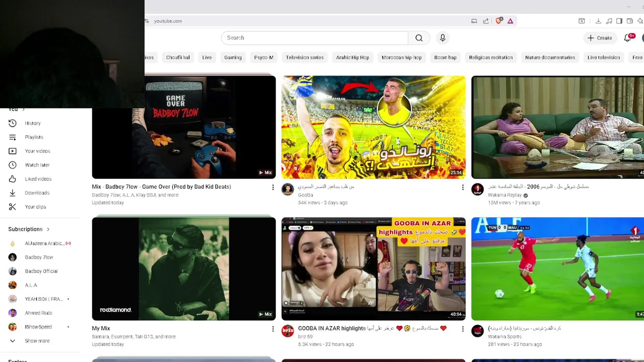
Task: Select the Gaming filter chip
Action: pyautogui.click(x=233, y=57)
